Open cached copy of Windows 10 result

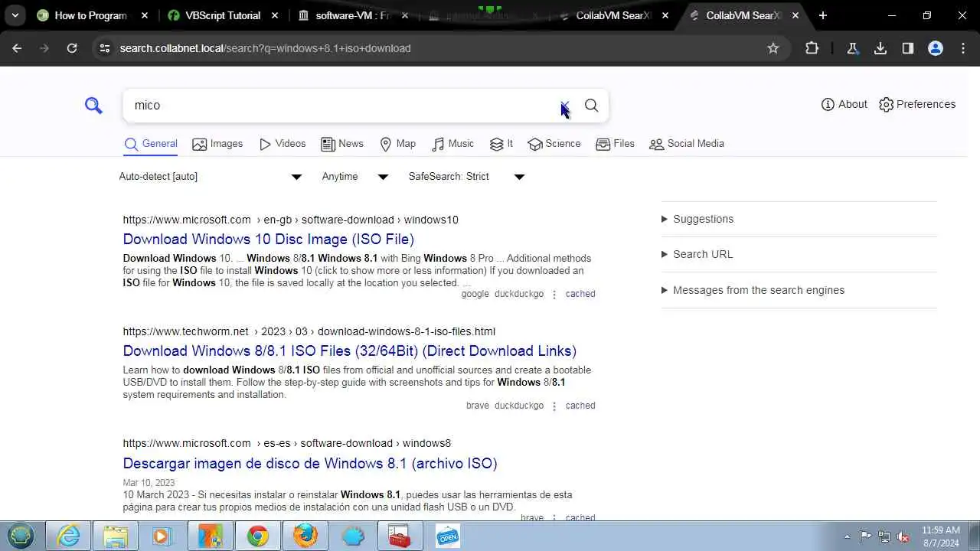pos(580,294)
